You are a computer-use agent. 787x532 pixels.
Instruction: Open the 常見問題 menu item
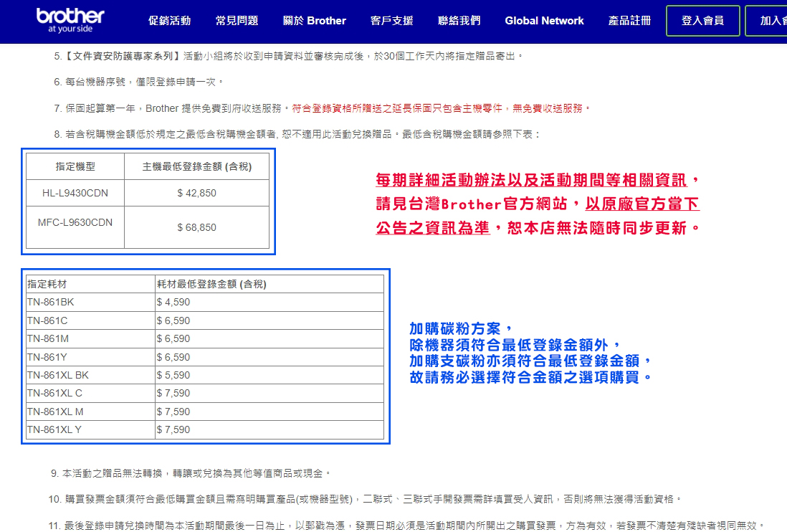(237, 21)
